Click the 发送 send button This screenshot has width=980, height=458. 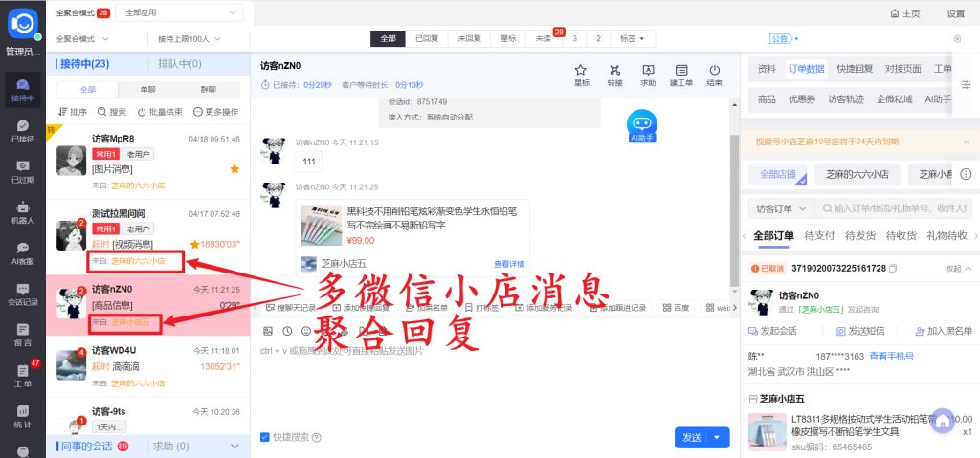tap(692, 437)
